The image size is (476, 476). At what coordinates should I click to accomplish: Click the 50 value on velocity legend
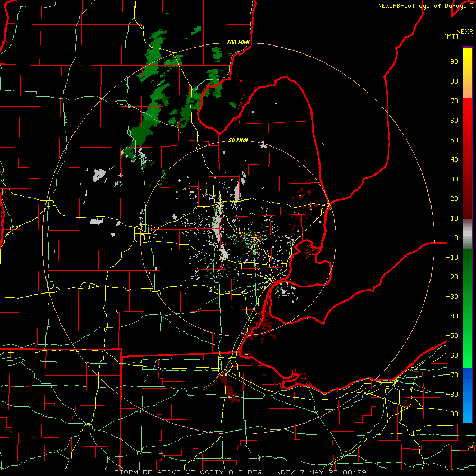tap(454, 140)
